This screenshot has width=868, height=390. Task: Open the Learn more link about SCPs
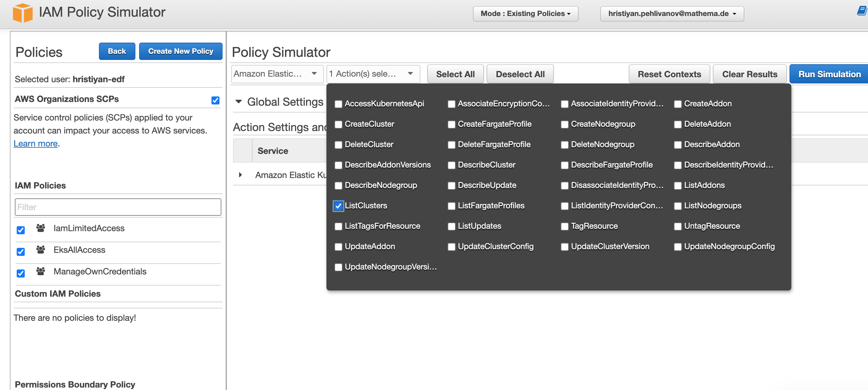pos(35,143)
